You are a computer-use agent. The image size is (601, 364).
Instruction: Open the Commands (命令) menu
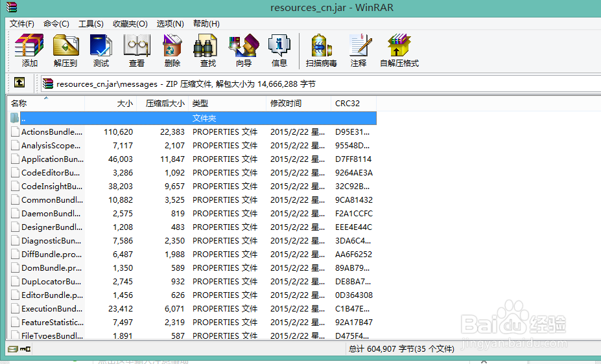pos(56,24)
